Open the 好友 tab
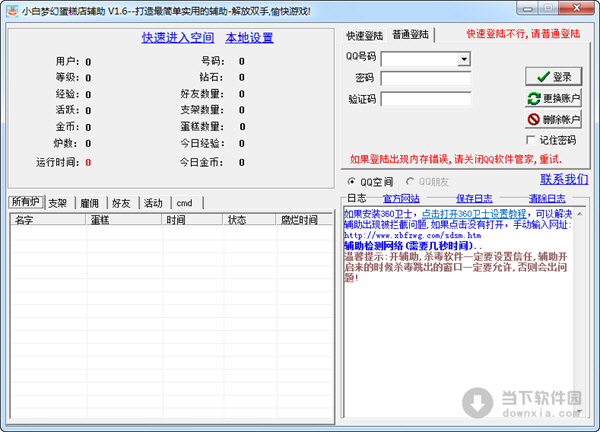 (121, 203)
